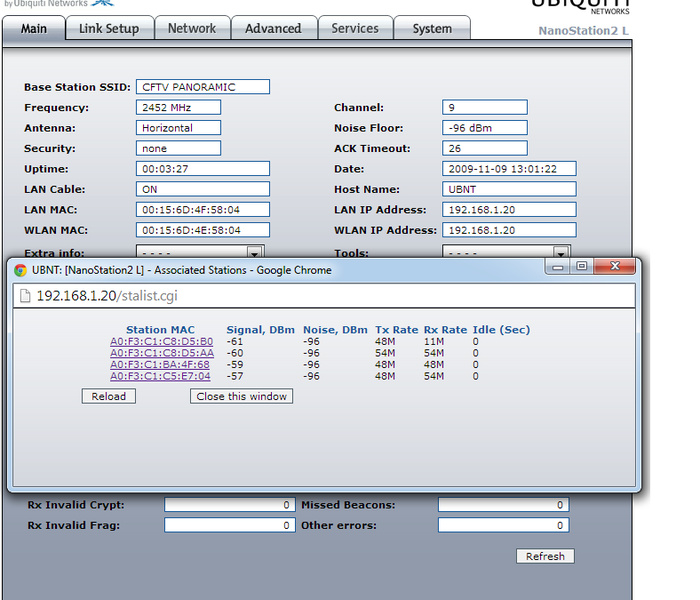Image resolution: width=700 pixels, height=600 pixels.
Task: Click the Security field showing none
Action: tap(178, 149)
